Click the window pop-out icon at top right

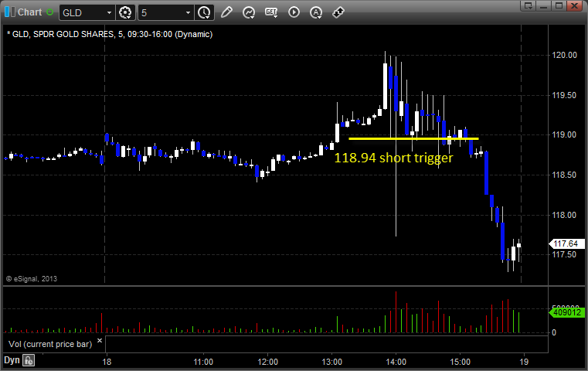tap(528, 5)
